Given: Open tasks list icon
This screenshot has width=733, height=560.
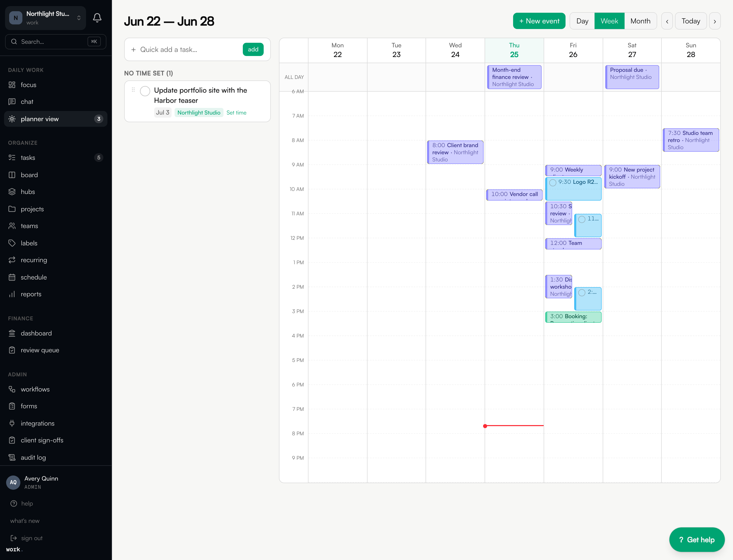Looking at the screenshot, I should 12,158.
